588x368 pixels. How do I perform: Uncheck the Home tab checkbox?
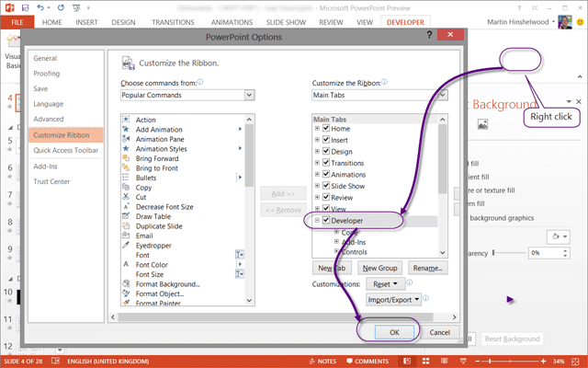pos(326,129)
